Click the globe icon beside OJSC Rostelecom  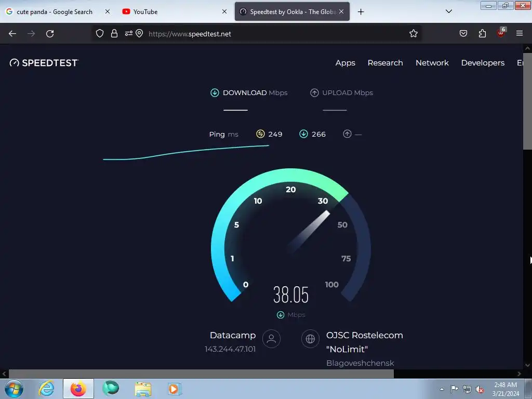[x=310, y=339]
